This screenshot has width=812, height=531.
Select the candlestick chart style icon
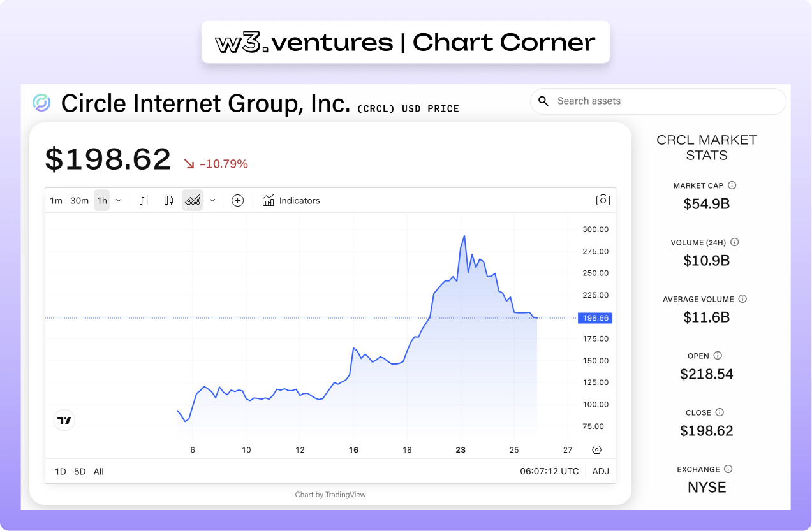click(168, 200)
